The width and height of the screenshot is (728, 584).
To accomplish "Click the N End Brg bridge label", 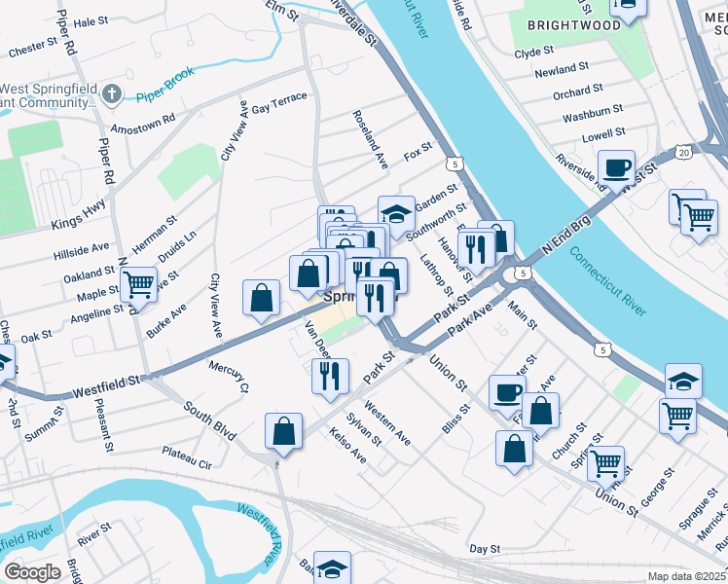I will coord(566,235).
